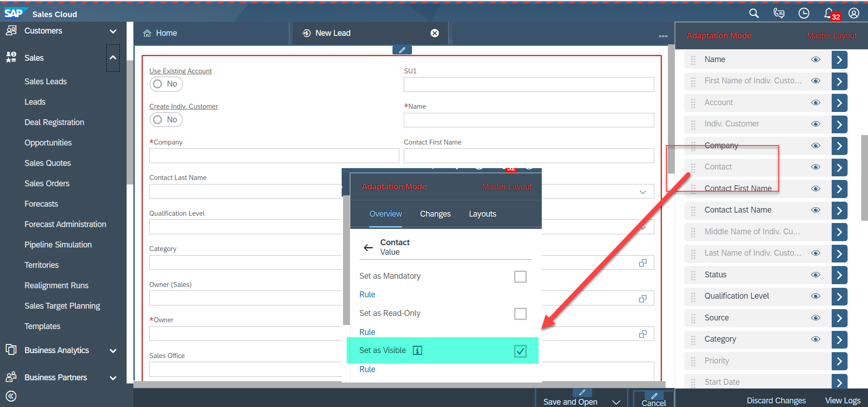This screenshot has width=868, height=407.
Task: Click the SU1 input field
Action: coord(529,84)
